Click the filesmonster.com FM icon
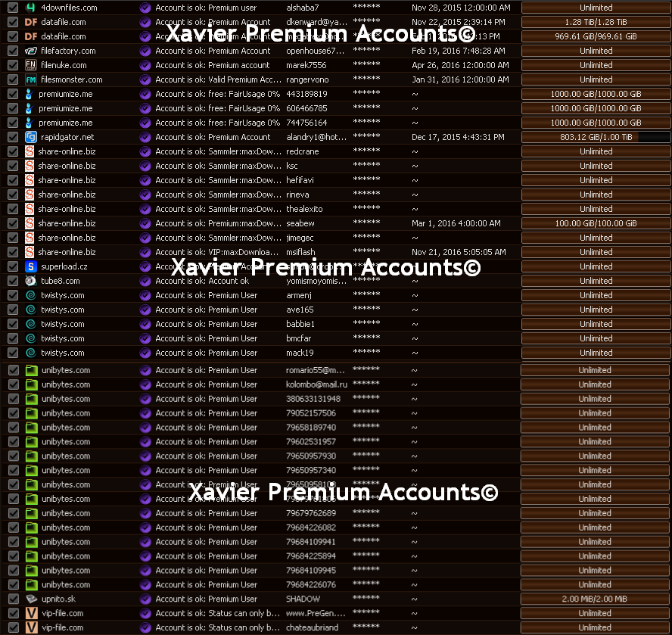The width and height of the screenshot is (672, 635). [30, 79]
